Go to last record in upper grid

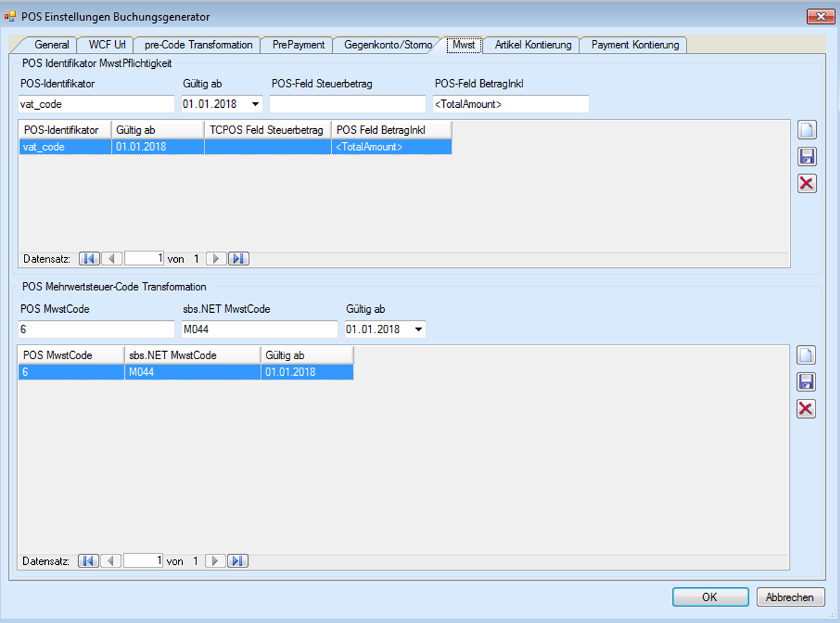click(239, 259)
